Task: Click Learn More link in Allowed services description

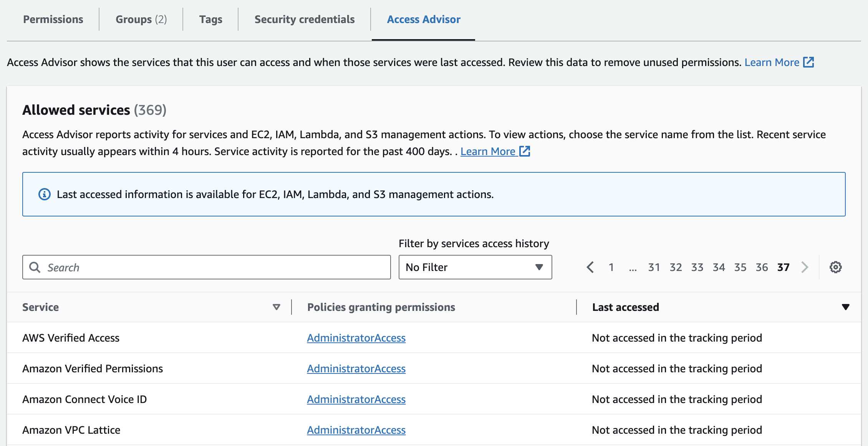Action: coord(488,151)
